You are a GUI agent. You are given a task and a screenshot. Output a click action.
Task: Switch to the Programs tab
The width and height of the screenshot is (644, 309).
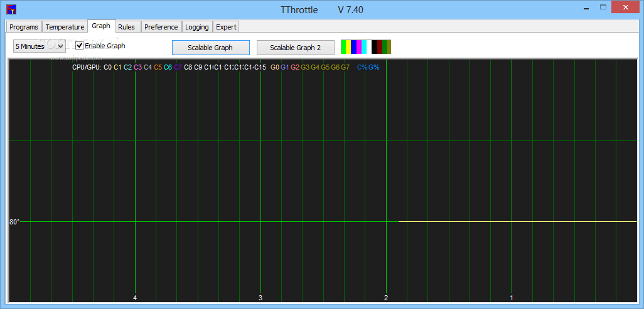(24, 27)
